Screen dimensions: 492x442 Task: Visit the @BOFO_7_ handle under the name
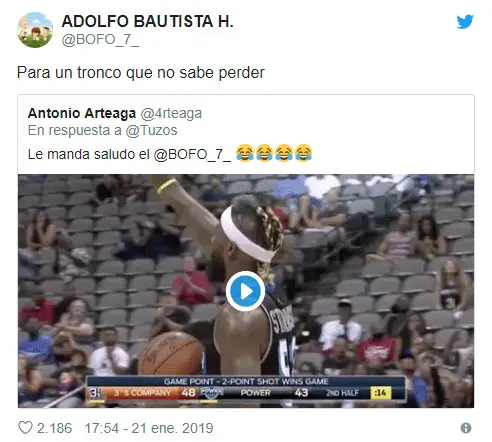(x=100, y=40)
